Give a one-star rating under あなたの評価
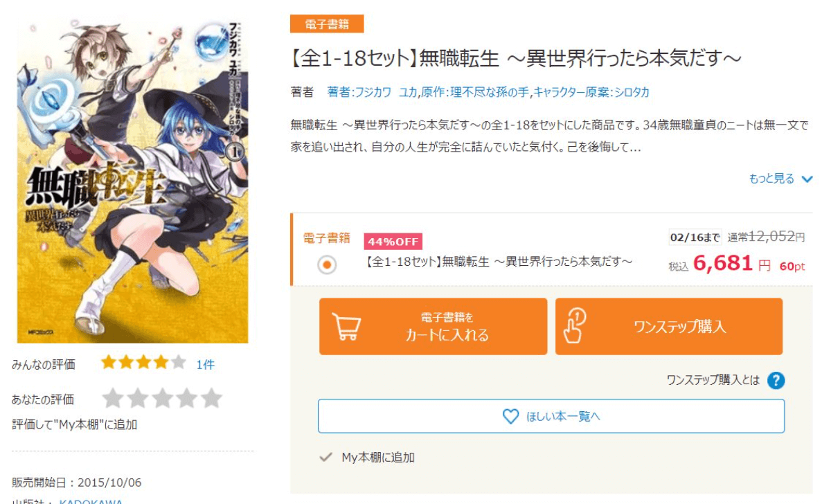 [x=113, y=398]
